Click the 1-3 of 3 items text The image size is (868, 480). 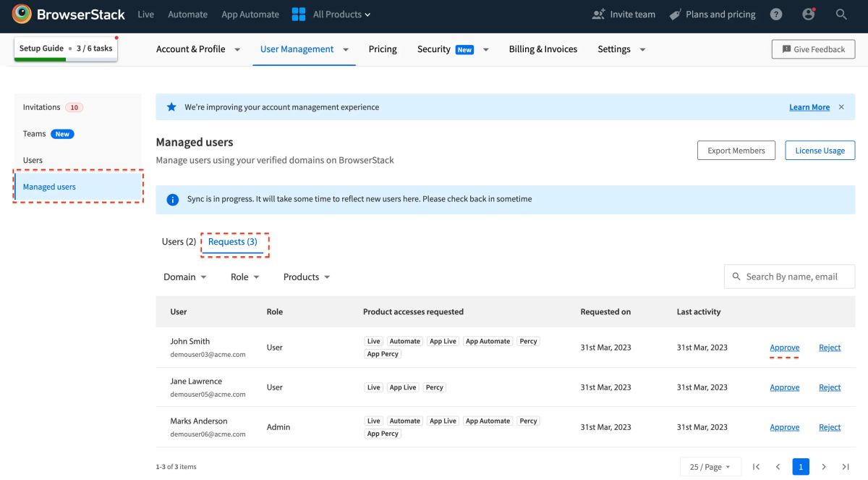[x=176, y=467]
